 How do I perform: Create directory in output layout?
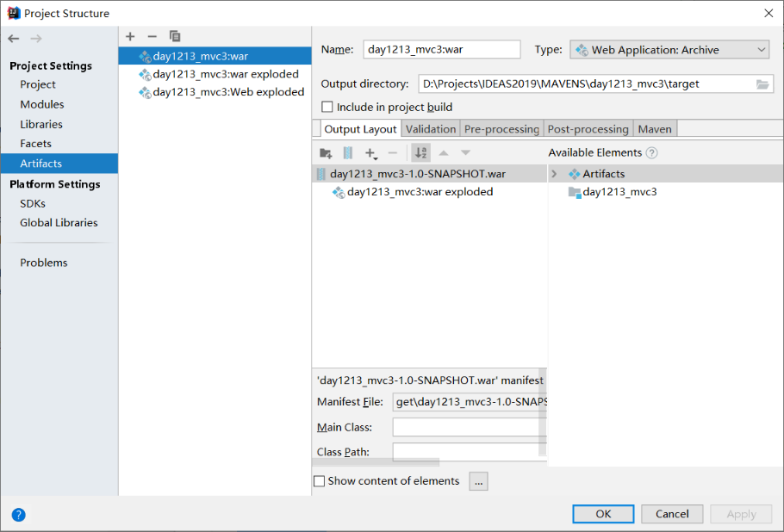[326, 153]
